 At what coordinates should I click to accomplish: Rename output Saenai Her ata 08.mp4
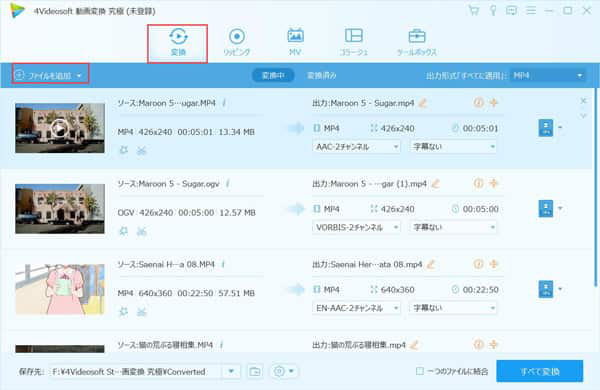(x=431, y=264)
